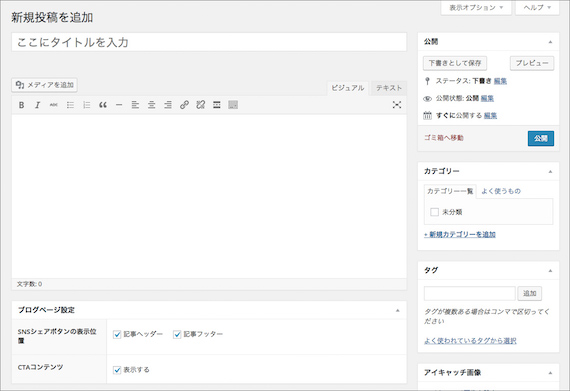Collapse the タグ panel
570x391 pixels.
[x=550, y=271]
